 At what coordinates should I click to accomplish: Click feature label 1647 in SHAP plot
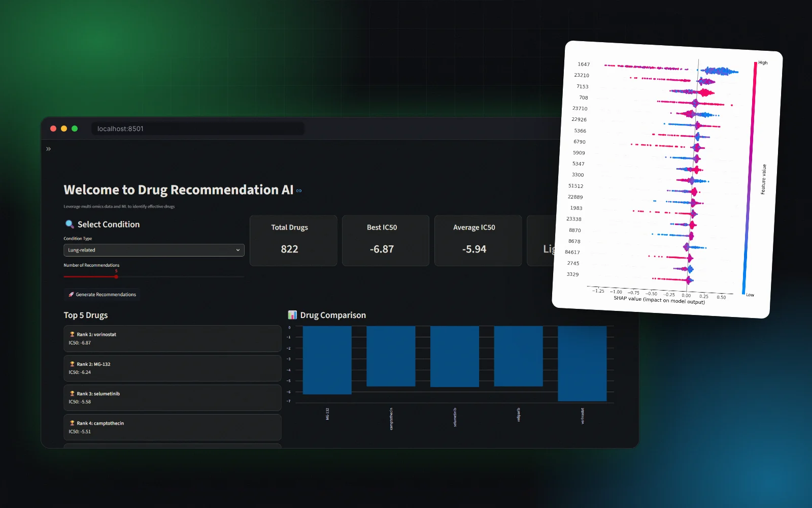(x=584, y=65)
